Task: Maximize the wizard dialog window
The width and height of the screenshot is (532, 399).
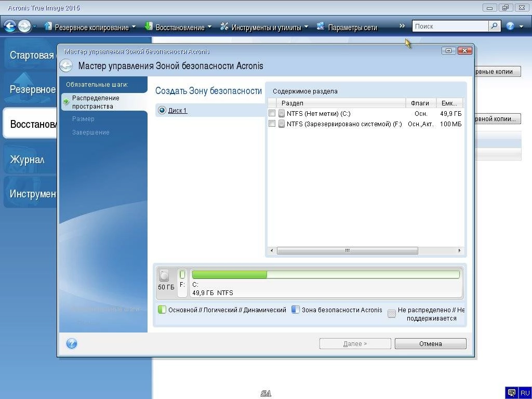Action: (448, 50)
